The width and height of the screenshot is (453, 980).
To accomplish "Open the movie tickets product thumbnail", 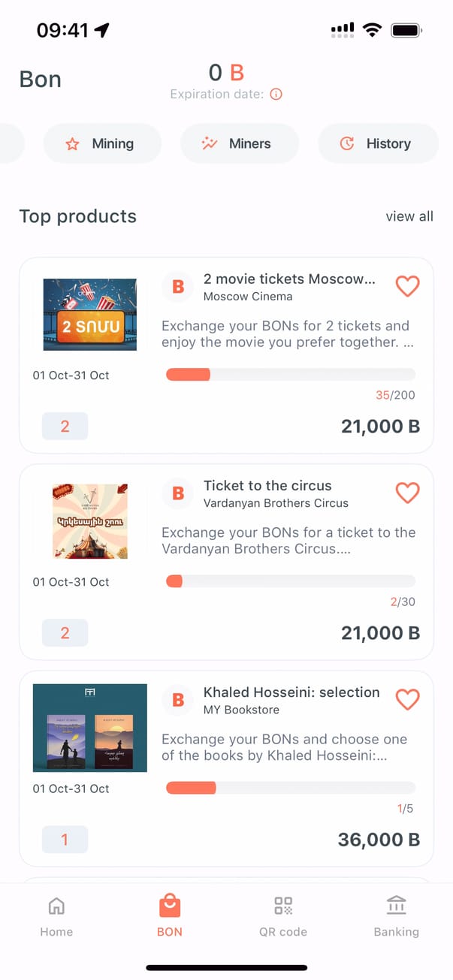I will 90,315.
